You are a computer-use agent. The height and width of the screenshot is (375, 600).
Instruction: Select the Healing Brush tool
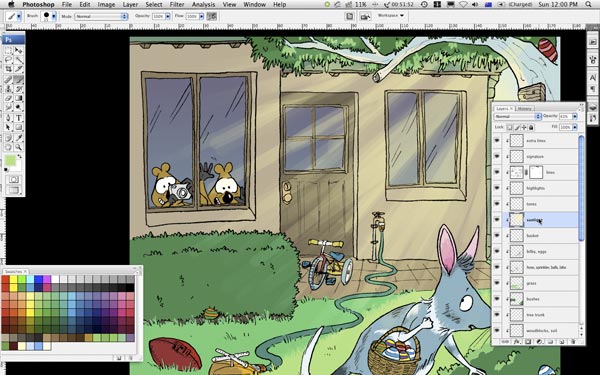(8, 80)
